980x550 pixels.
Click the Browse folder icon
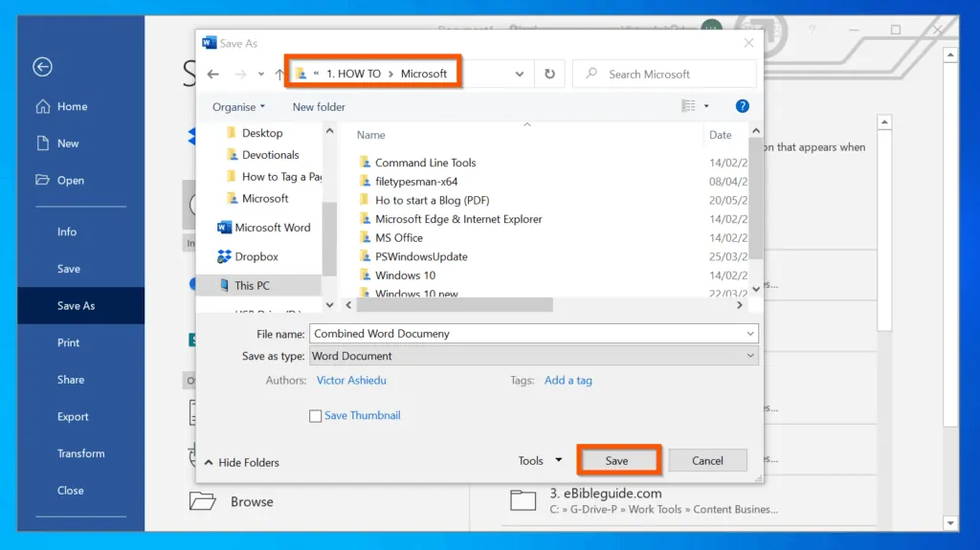(x=202, y=501)
